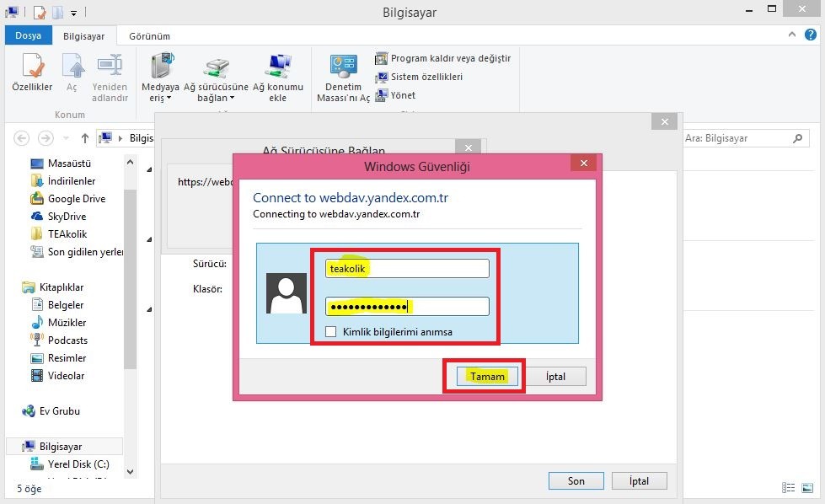The image size is (825, 504).
Task: Click the password field
Action: point(407,307)
